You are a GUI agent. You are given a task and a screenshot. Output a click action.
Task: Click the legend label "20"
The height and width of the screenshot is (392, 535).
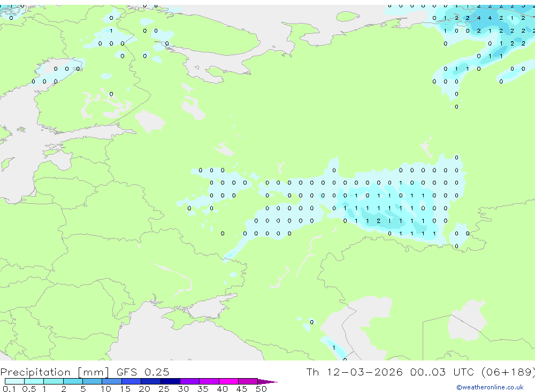tap(144, 389)
